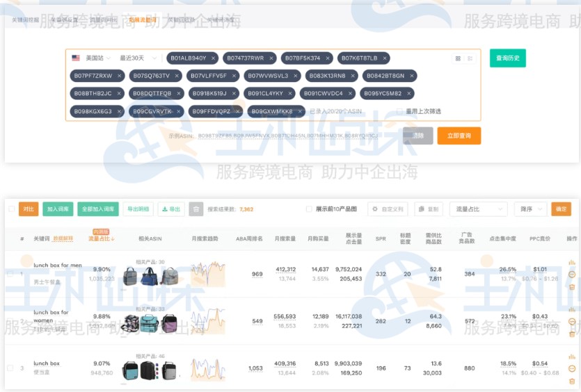Remove ASIN tag B091CL4YKY
The width and height of the screenshot is (581, 392).
pyautogui.click(x=290, y=93)
